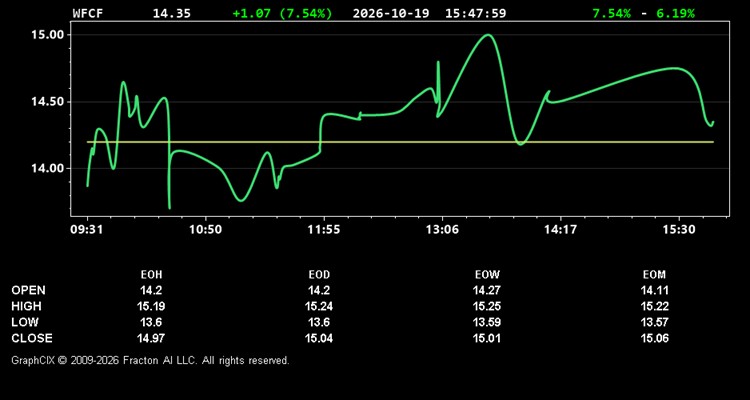
Task: Click the 11:55 time axis label
Action: (x=324, y=230)
